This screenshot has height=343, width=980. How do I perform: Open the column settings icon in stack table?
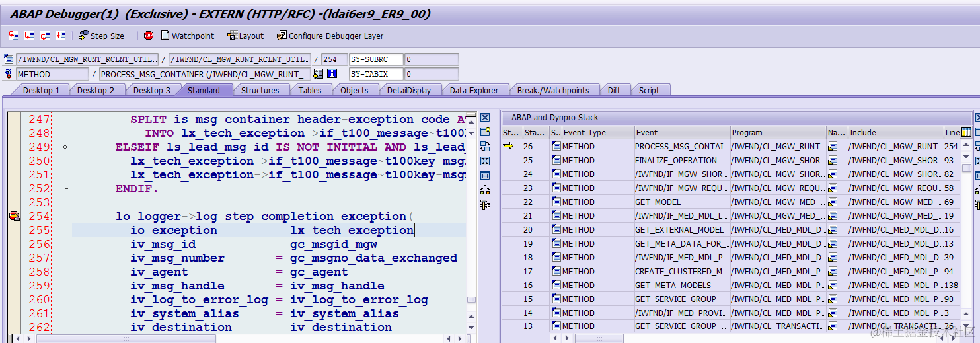(x=967, y=132)
